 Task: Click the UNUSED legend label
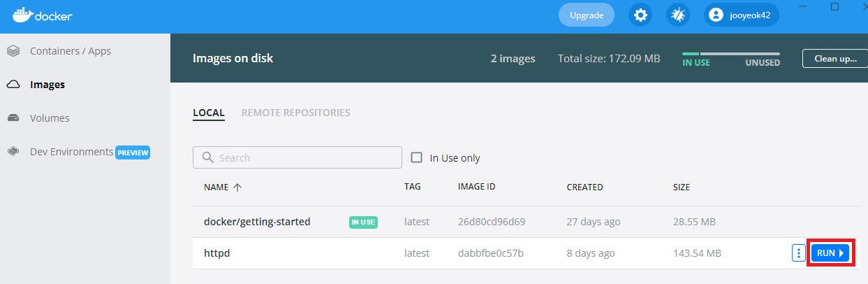pos(763,63)
